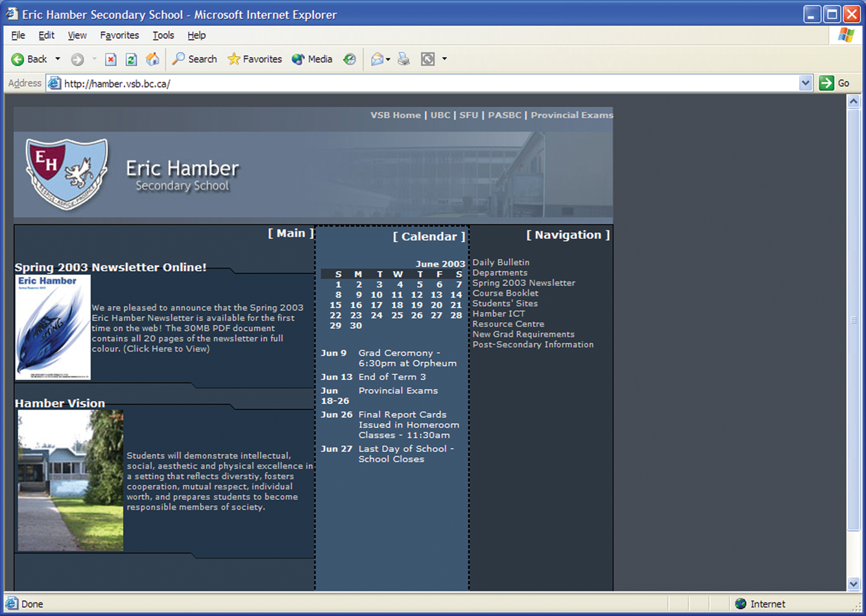Image resolution: width=866 pixels, height=616 pixels.
Task: Click the Internet Explorer title bar icon
Action: (x=12, y=14)
